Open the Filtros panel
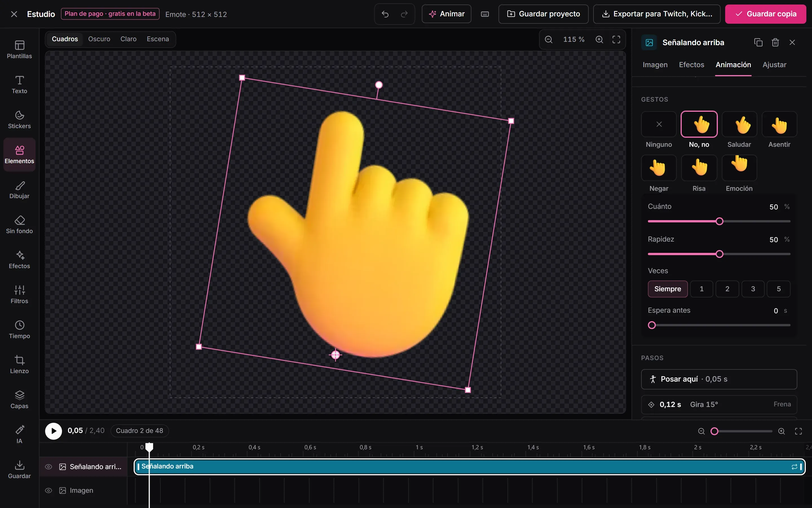 (x=19, y=295)
